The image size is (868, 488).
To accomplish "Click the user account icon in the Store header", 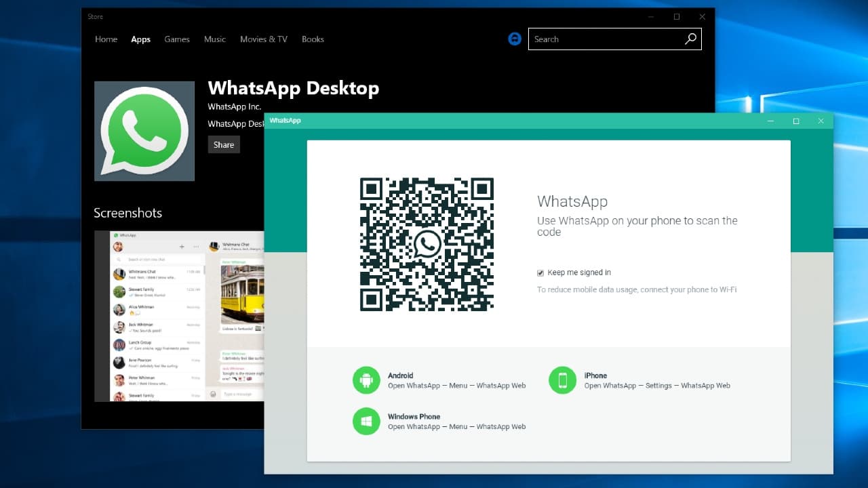I will [x=515, y=39].
